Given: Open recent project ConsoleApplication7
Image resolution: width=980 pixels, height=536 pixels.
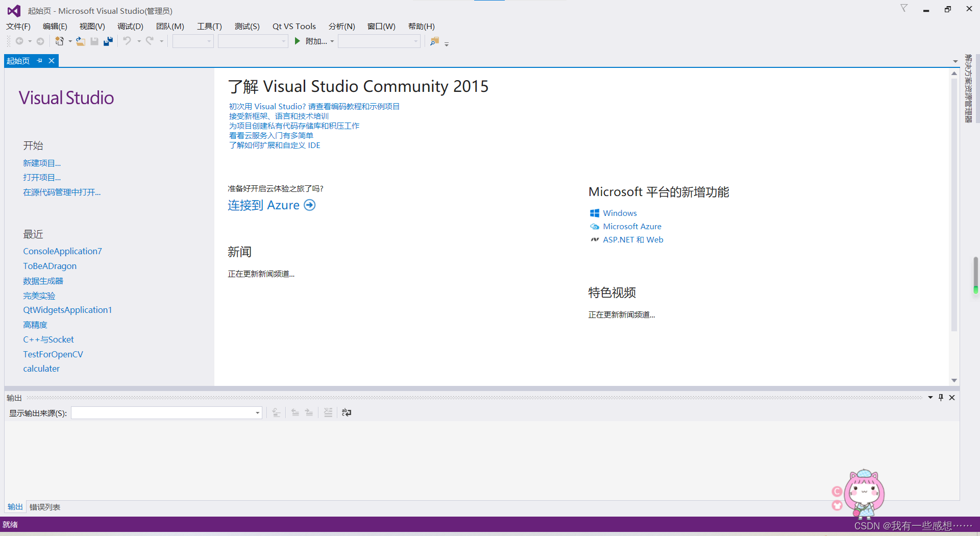Looking at the screenshot, I should click(x=62, y=251).
